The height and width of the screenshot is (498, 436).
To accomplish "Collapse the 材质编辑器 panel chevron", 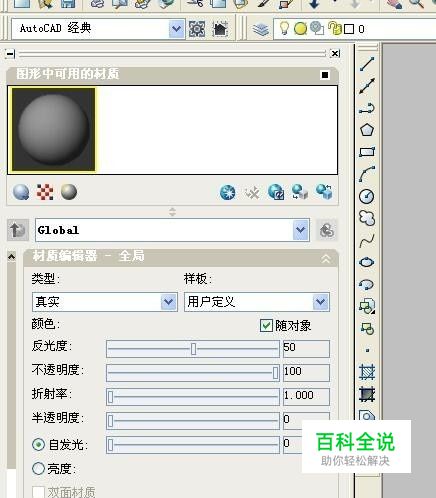I will pos(326,258).
